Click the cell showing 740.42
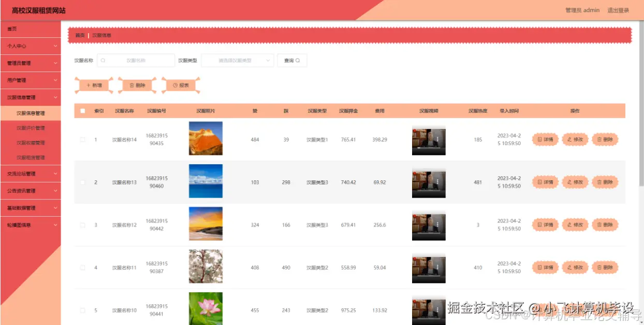 coord(348,182)
